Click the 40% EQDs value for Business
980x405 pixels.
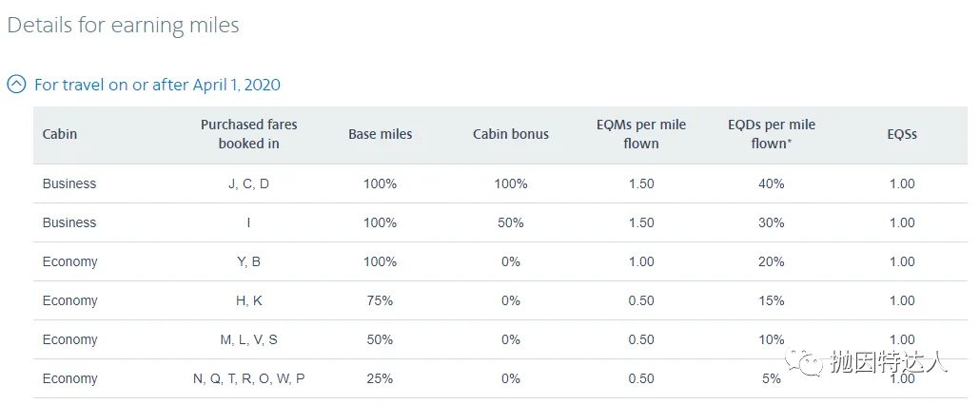772,184
